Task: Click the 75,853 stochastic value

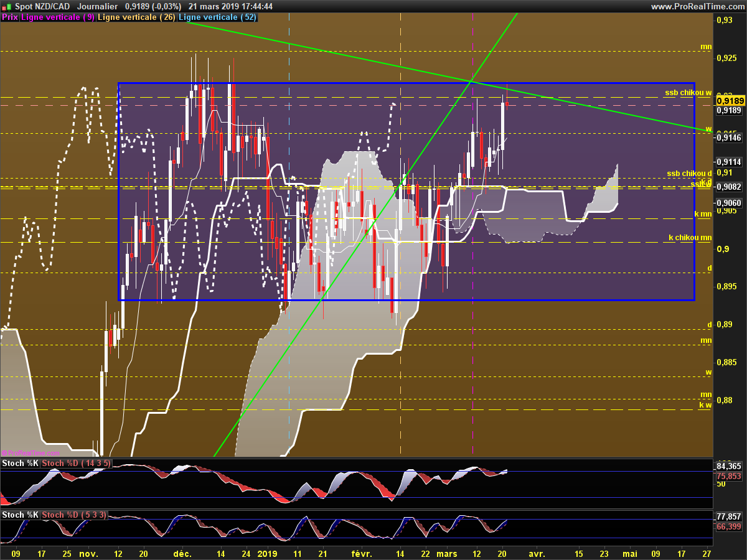Action: tap(729, 476)
